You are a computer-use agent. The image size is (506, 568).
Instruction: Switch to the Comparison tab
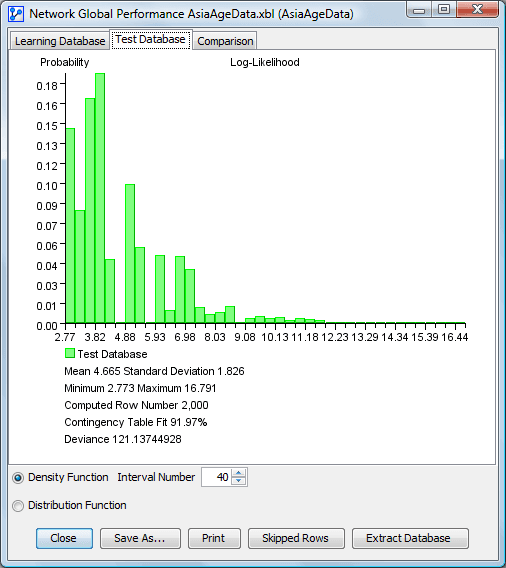click(x=225, y=41)
